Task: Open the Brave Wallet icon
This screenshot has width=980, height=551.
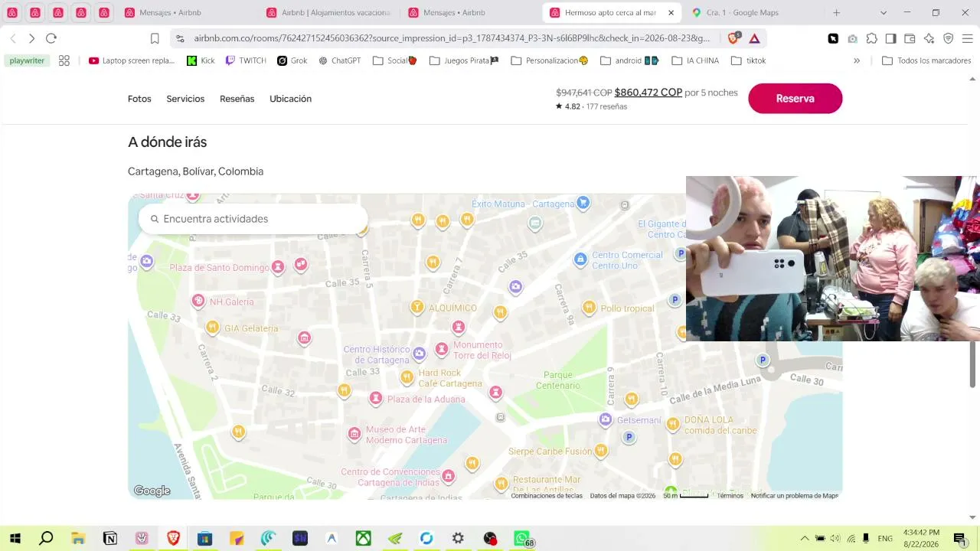Action: tap(910, 38)
